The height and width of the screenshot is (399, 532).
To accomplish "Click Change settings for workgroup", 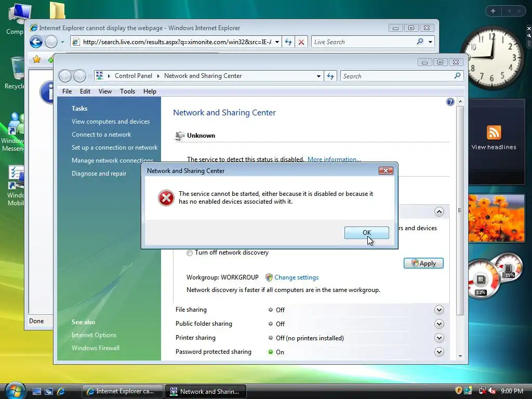I will point(296,277).
